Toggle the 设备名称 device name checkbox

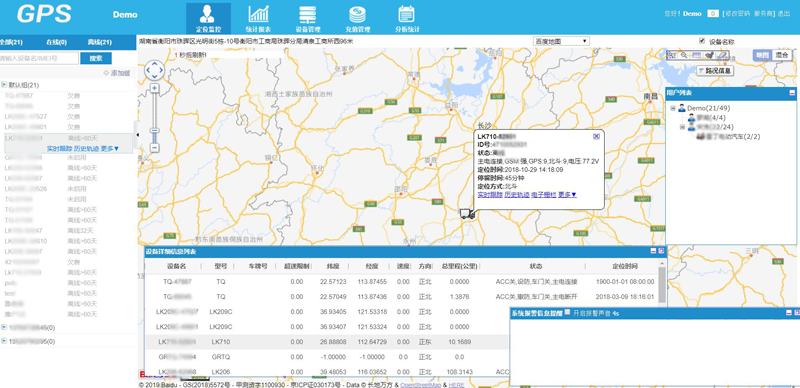702,41
